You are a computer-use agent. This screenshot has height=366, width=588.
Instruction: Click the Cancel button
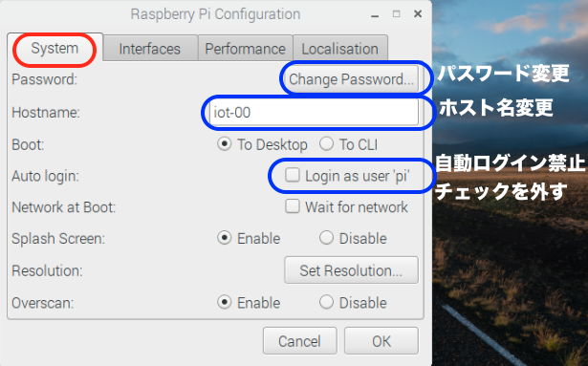[300, 341]
